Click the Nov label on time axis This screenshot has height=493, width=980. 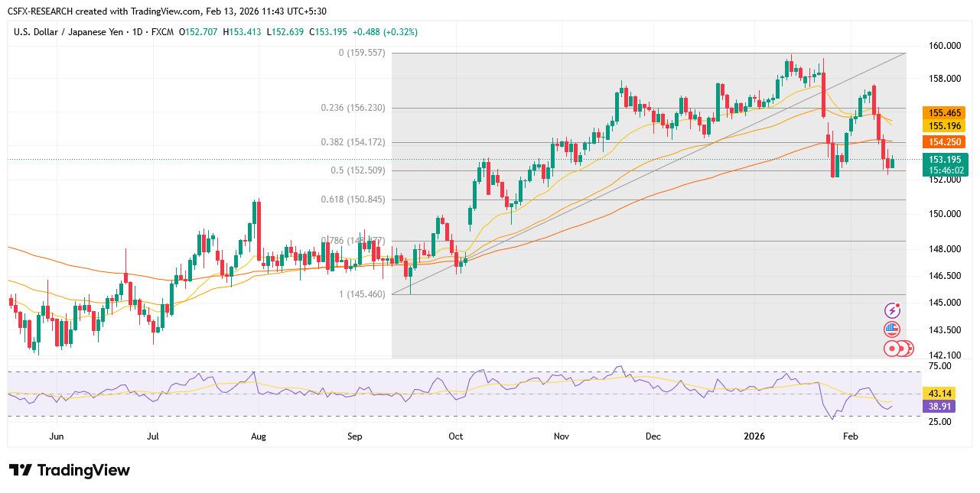click(562, 436)
